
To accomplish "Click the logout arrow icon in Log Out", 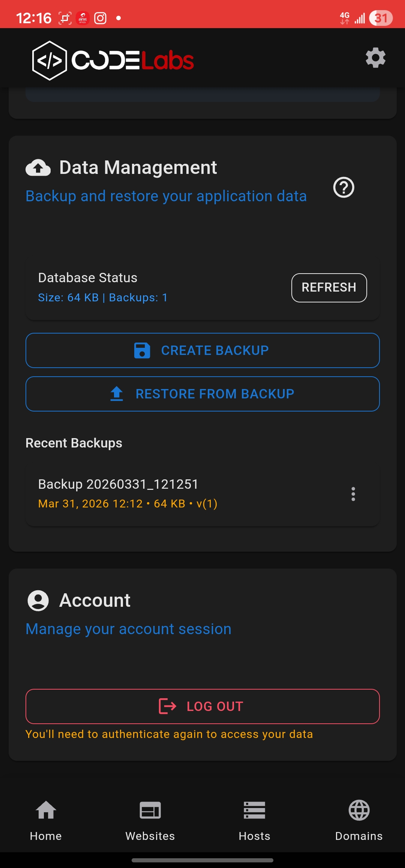I will coord(168,706).
